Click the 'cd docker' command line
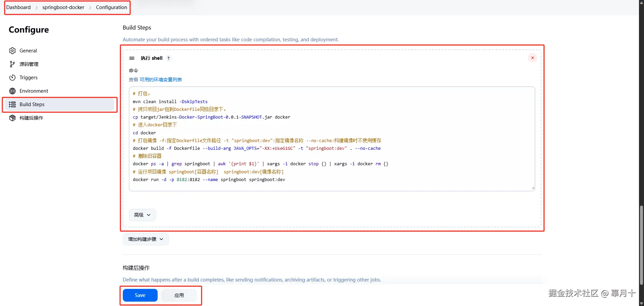644x306 pixels. [x=144, y=133]
